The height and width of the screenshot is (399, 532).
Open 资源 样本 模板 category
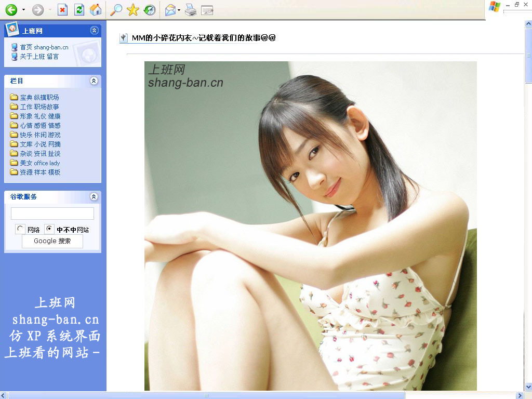click(x=40, y=172)
